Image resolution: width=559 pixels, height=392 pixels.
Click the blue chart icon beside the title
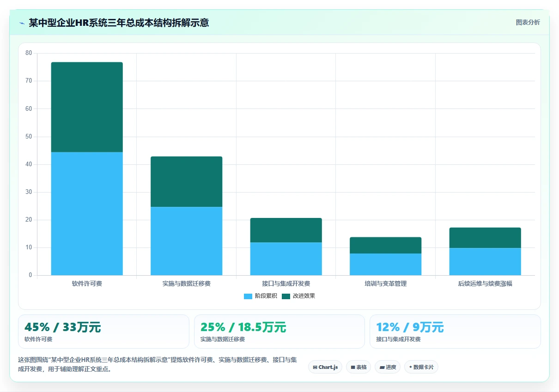pos(22,23)
